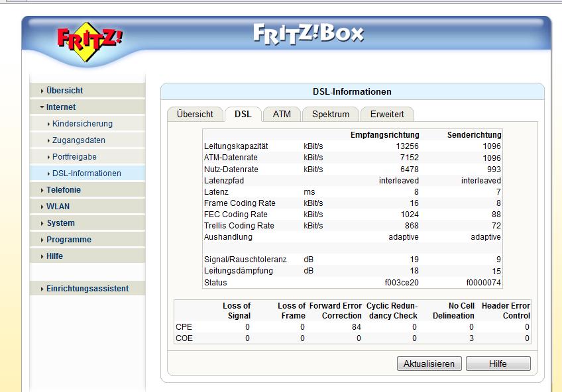Click the Trellis Coding Rate label
Image resolution: width=562 pixels, height=392 pixels.
coord(239,226)
